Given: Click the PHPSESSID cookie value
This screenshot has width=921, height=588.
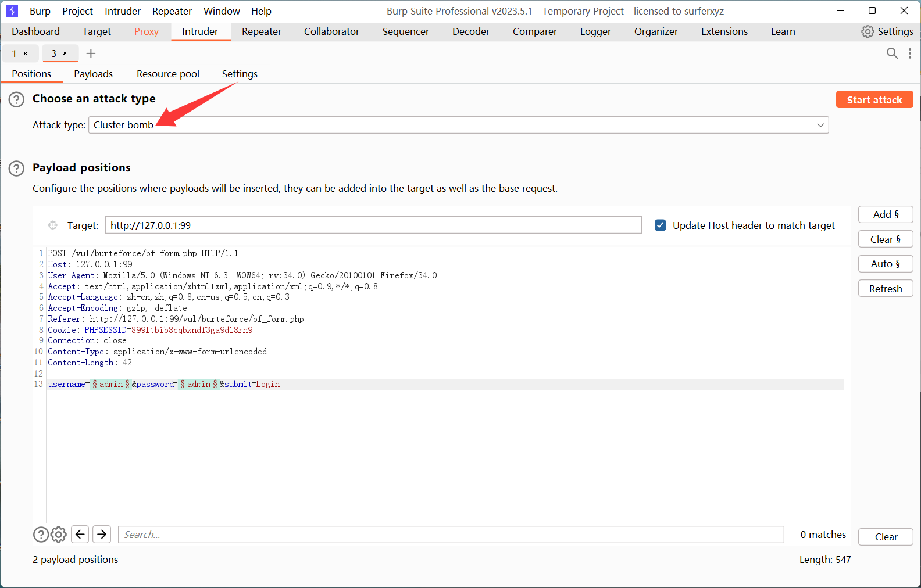Looking at the screenshot, I should [x=192, y=330].
